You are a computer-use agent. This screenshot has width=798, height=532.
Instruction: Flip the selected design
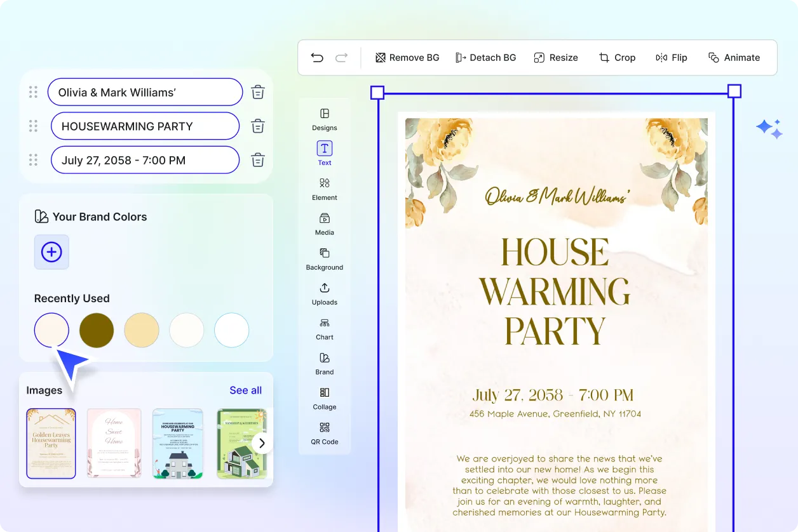click(x=672, y=57)
